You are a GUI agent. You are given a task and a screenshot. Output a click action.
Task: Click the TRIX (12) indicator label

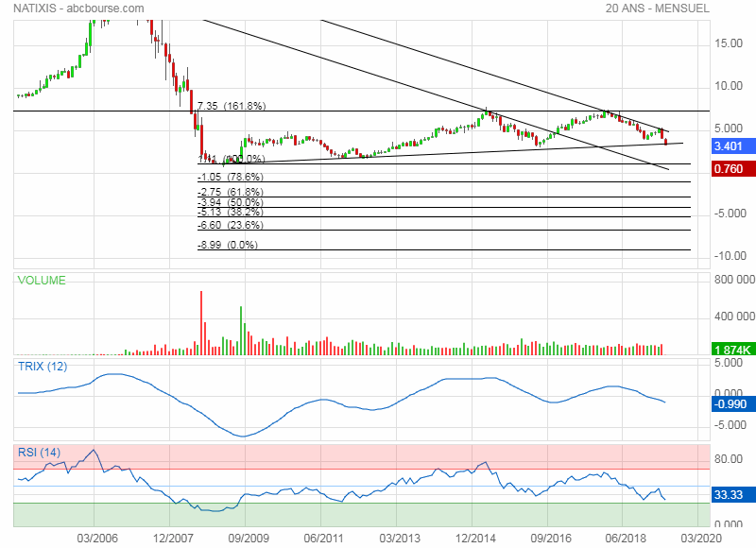click(43, 367)
